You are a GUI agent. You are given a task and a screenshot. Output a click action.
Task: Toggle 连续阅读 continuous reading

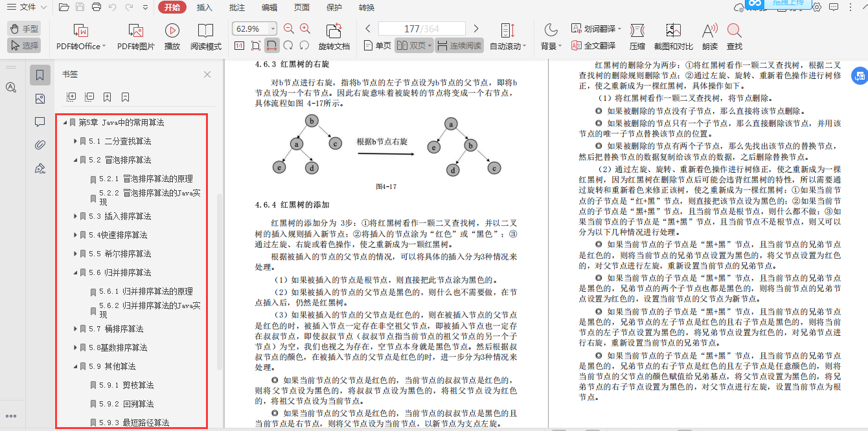(x=459, y=45)
